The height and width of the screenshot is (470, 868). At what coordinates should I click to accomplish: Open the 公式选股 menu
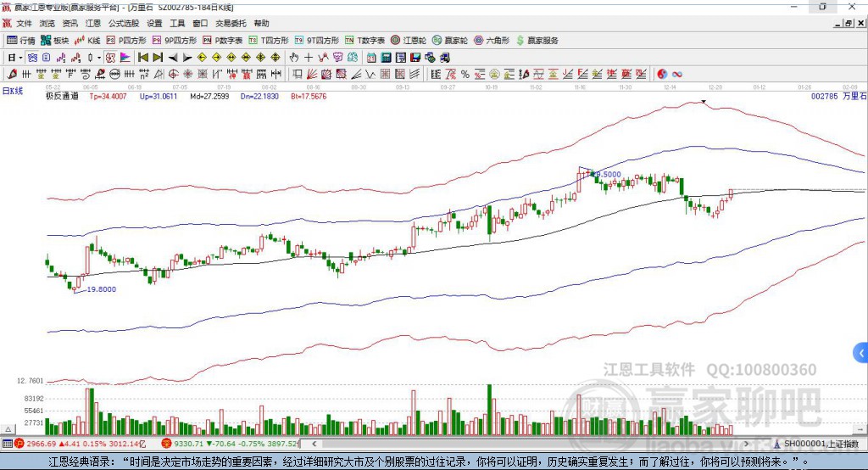[124, 23]
